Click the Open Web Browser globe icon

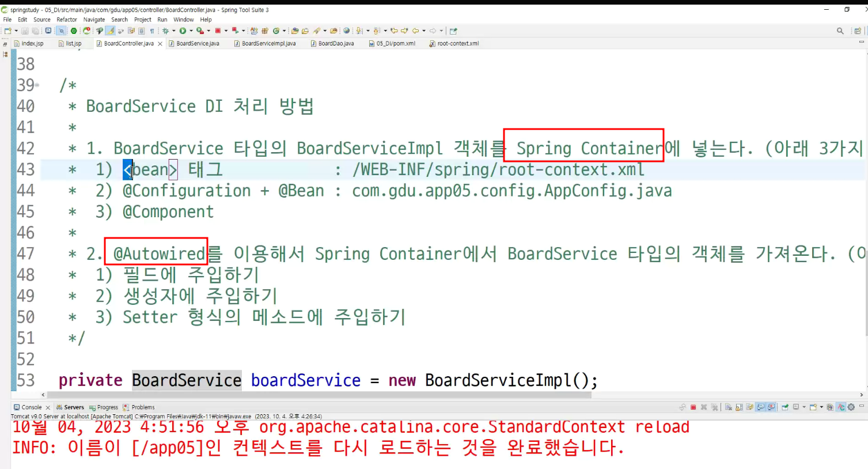(x=346, y=31)
